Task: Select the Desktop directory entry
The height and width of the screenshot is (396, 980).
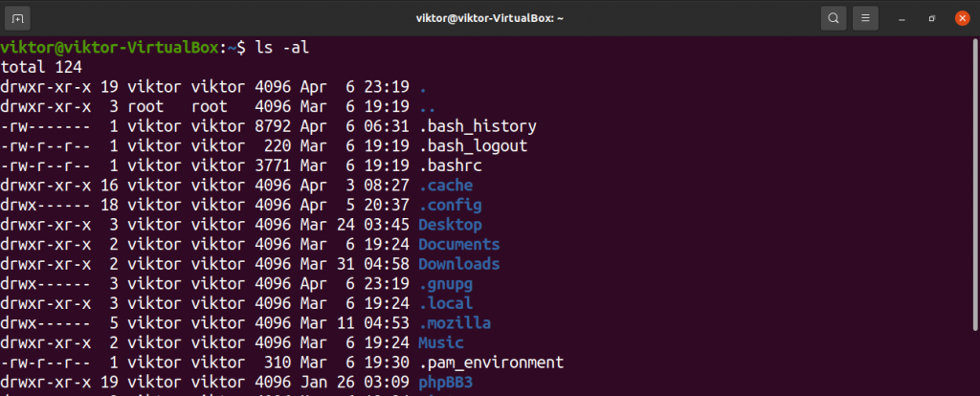Action: pyautogui.click(x=450, y=225)
